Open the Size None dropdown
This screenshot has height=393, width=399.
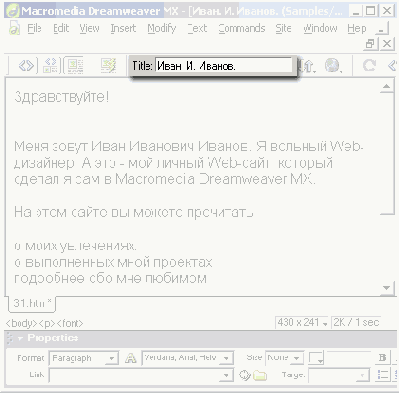point(285,358)
